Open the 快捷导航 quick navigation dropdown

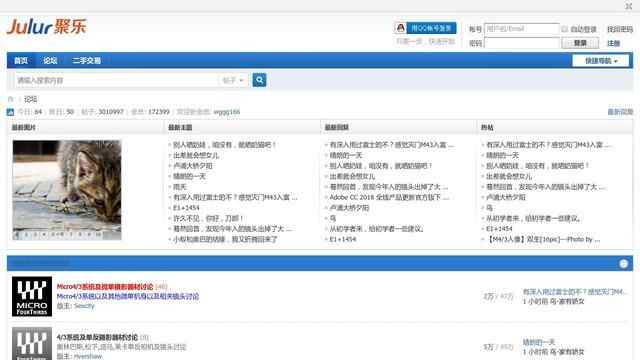tap(600, 60)
